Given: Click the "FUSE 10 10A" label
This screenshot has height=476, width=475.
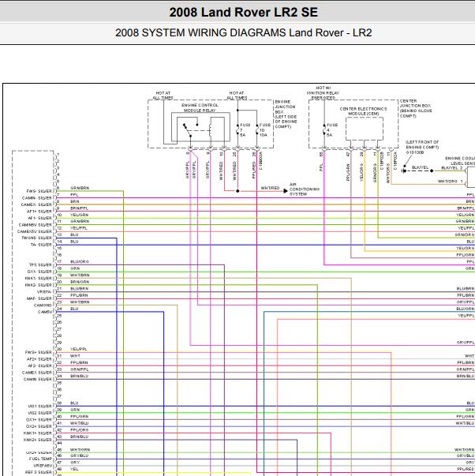Looking at the screenshot, I should (x=264, y=130).
